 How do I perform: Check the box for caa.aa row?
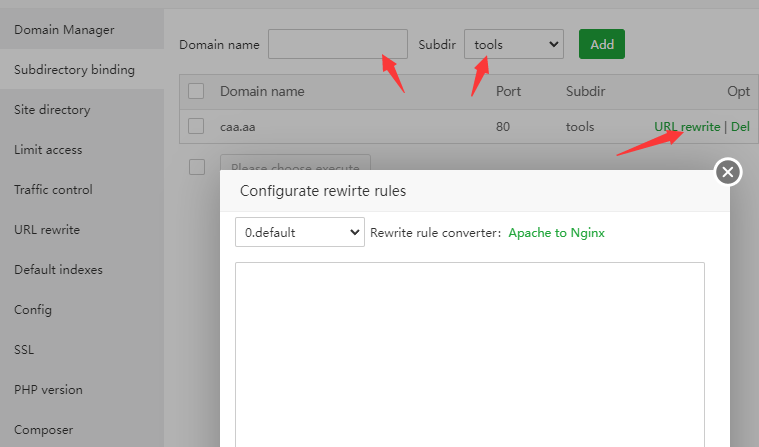pyautogui.click(x=196, y=127)
